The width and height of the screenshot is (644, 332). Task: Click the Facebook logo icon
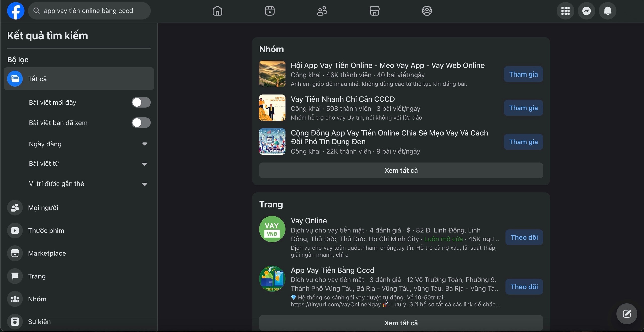[x=16, y=11]
